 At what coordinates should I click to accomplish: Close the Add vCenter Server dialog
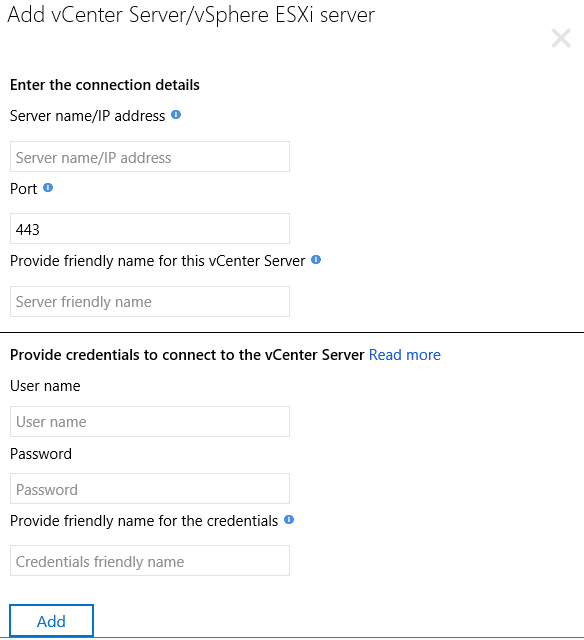561,38
